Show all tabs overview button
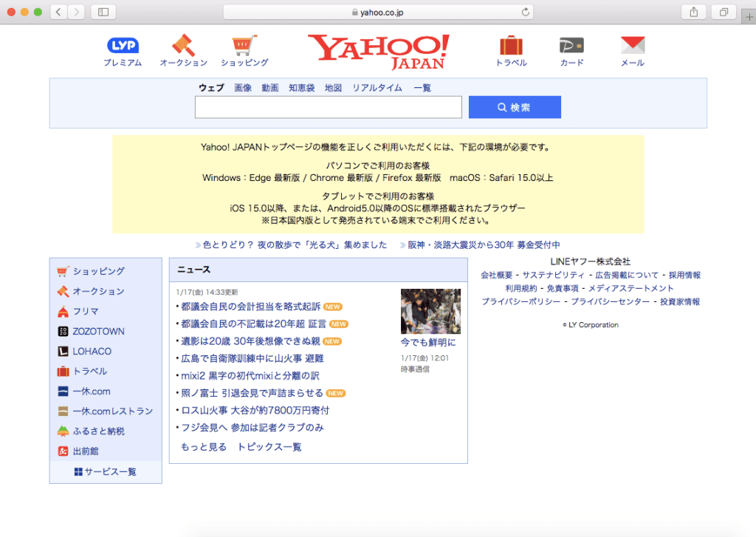 pyautogui.click(x=724, y=12)
